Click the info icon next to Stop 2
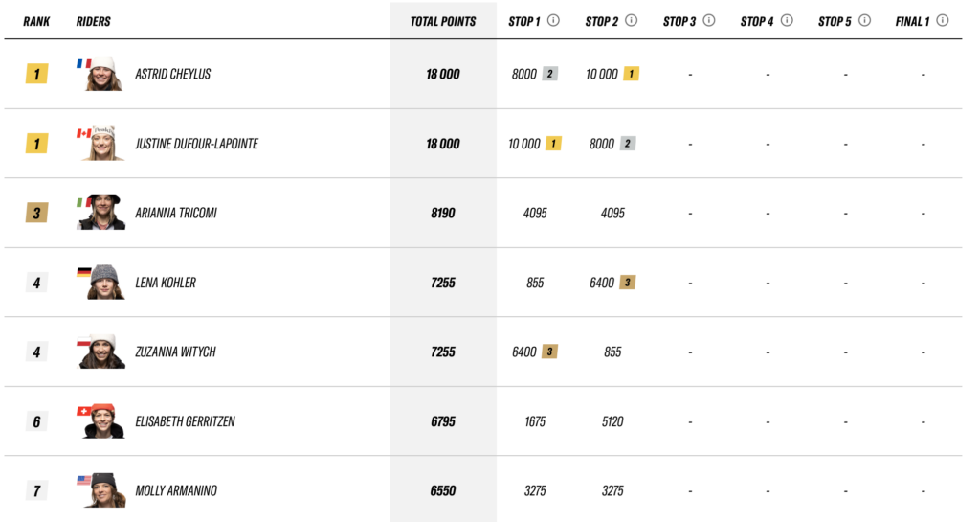 click(632, 21)
